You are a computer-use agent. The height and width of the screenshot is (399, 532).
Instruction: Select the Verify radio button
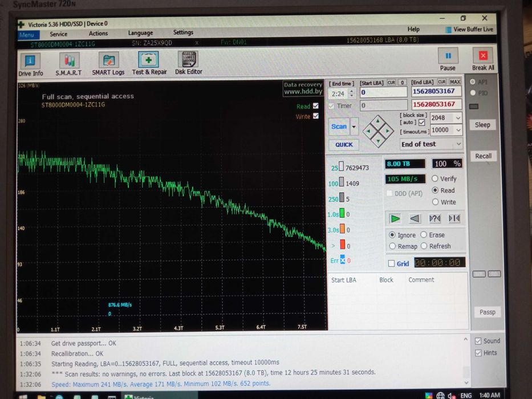(435, 178)
